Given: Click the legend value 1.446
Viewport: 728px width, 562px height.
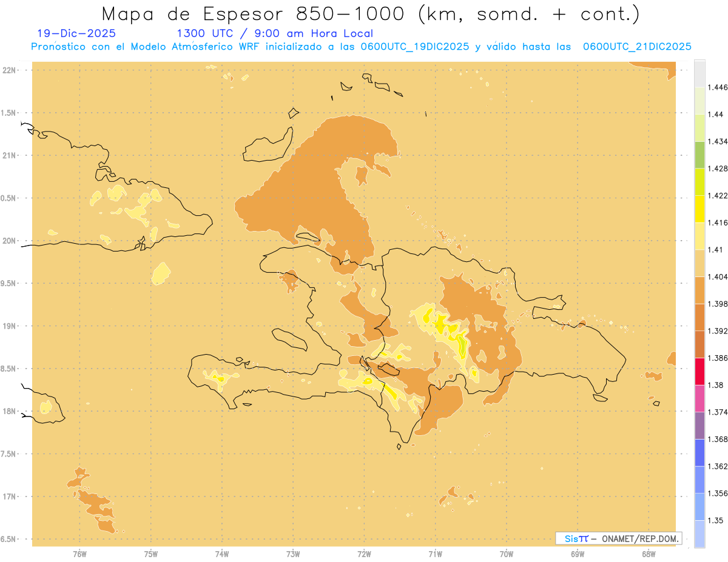Looking at the screenshot, I should pyautogui.click(x=718, y=87).
